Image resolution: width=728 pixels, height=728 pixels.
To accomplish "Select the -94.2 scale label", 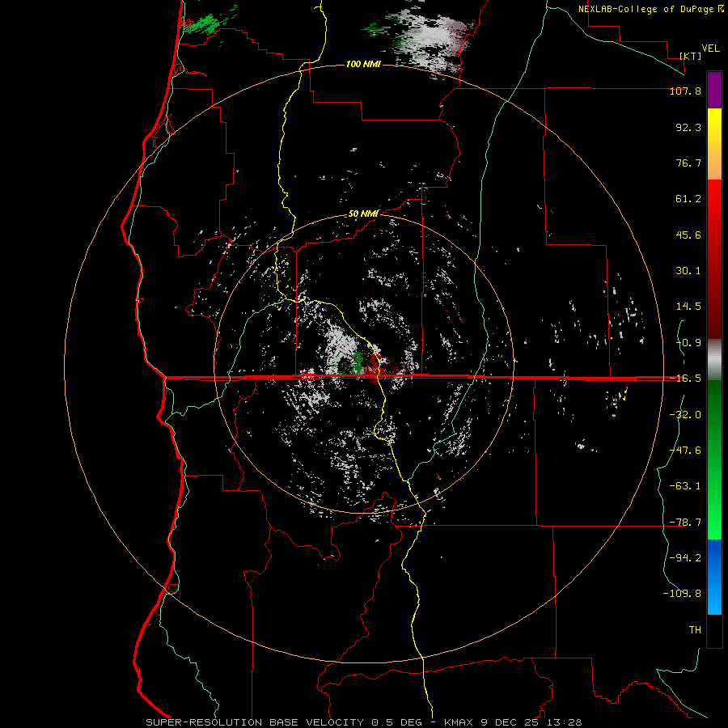I will [x=685, y=558].
